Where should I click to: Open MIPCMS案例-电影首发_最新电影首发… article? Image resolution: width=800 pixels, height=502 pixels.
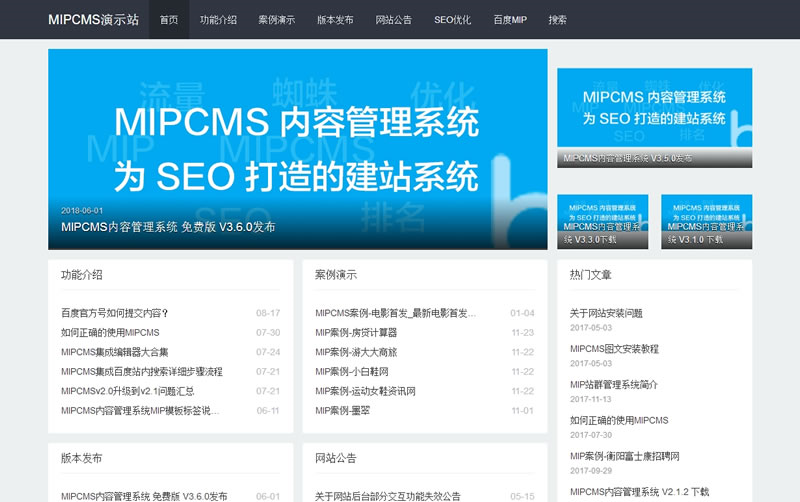[x=395, y=313]
